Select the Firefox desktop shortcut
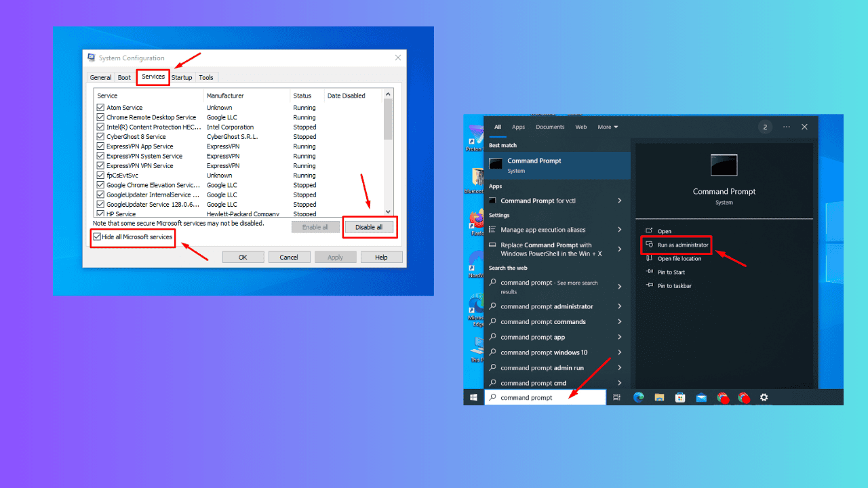The image size is (868, 488). (476, 221)
